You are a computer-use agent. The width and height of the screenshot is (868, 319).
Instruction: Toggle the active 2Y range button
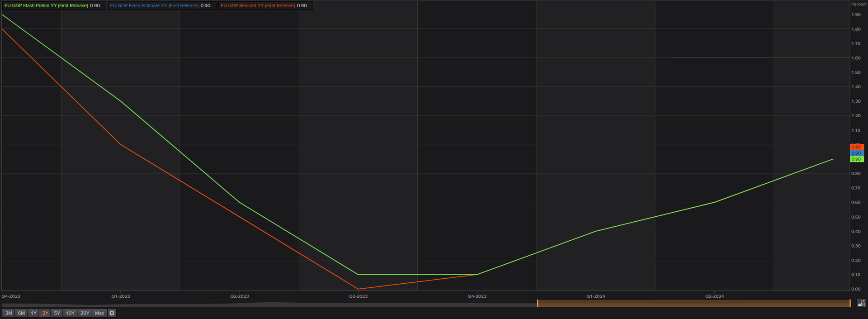(x=45, y=313)
